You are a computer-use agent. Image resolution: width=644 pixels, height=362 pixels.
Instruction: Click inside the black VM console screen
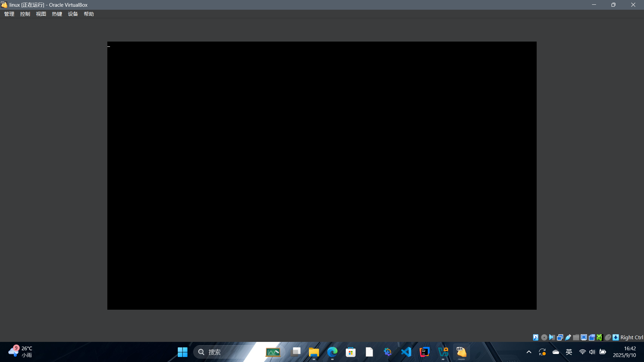click(322, 176)
